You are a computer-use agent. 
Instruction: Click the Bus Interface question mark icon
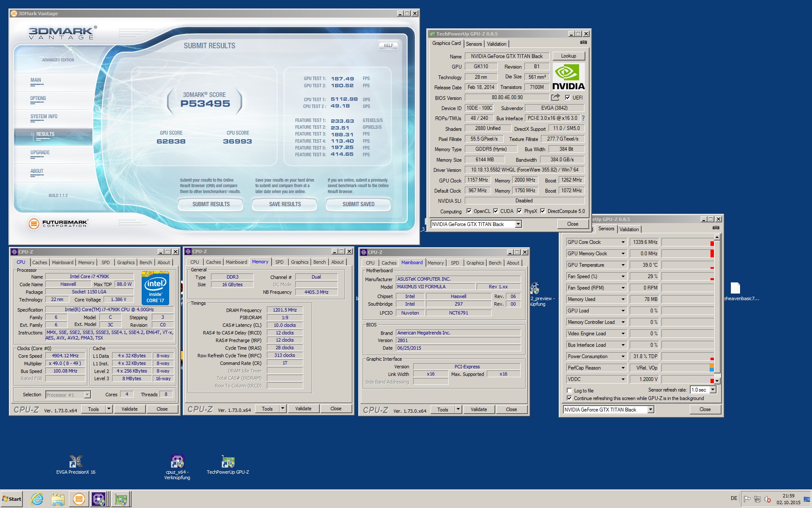pos(583,118)
